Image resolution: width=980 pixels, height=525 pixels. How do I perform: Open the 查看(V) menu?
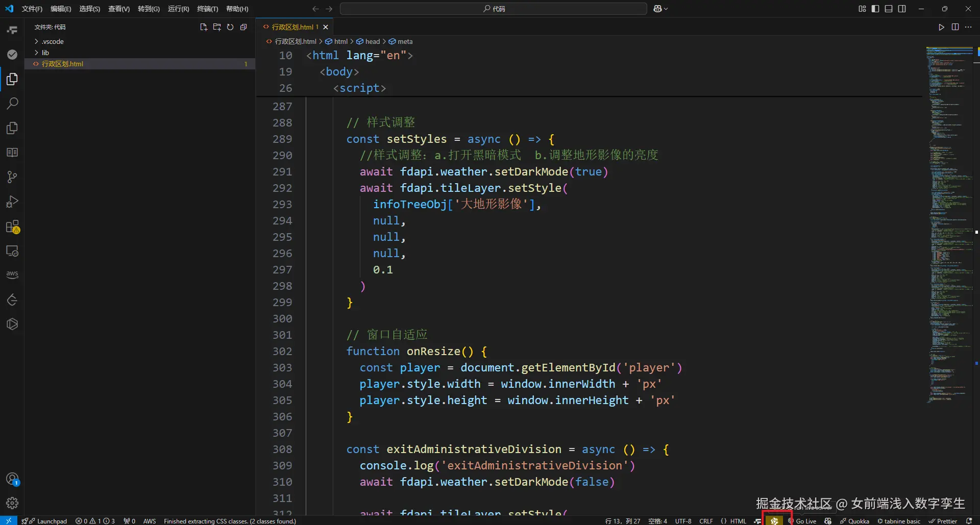pos(118,9)
